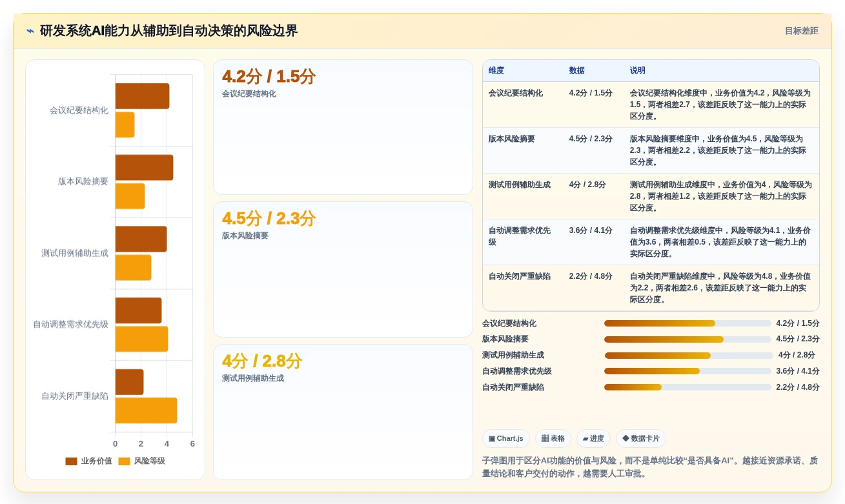Select the 自动调整需求优先级 cell in table
This screenshot has height=504, width=845.
[523, 242]
